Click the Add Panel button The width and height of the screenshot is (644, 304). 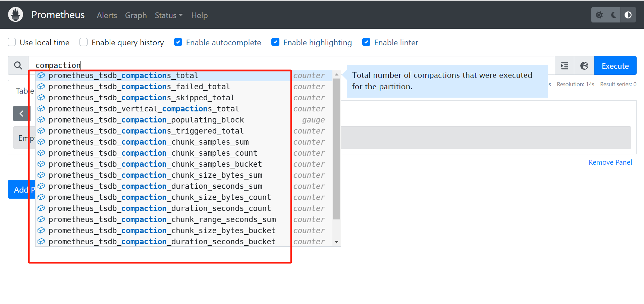tap(22, 190)
